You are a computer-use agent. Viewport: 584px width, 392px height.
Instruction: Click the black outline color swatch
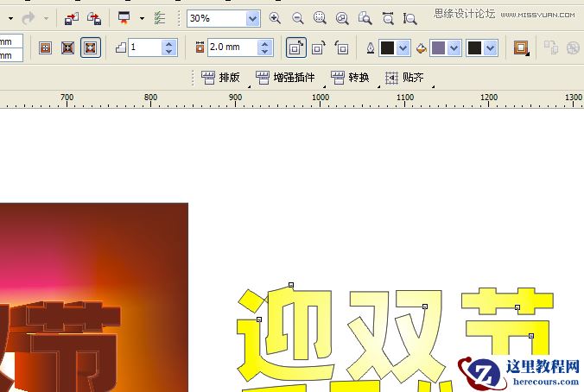pos(387,47)
